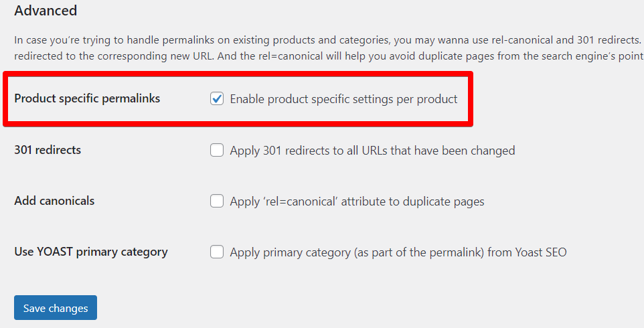The width and height of the screenshot is (644, 328).
Task: Enable the rel=canonical attribute checkbox
Action: [217, 201]
